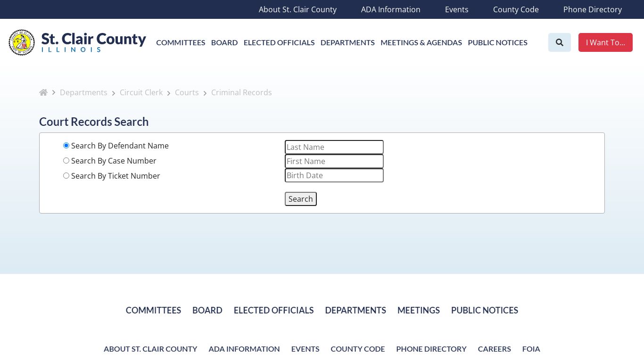Open footer Meetings link
This screenshot has height=362, width=644.
click(419, 310)
